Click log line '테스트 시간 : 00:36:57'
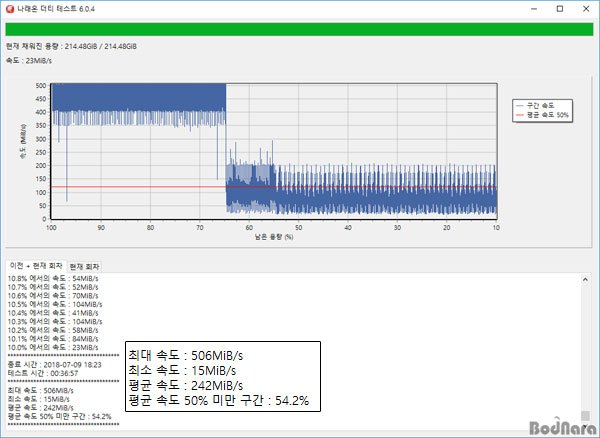600x438 pixels. [43, 373]
